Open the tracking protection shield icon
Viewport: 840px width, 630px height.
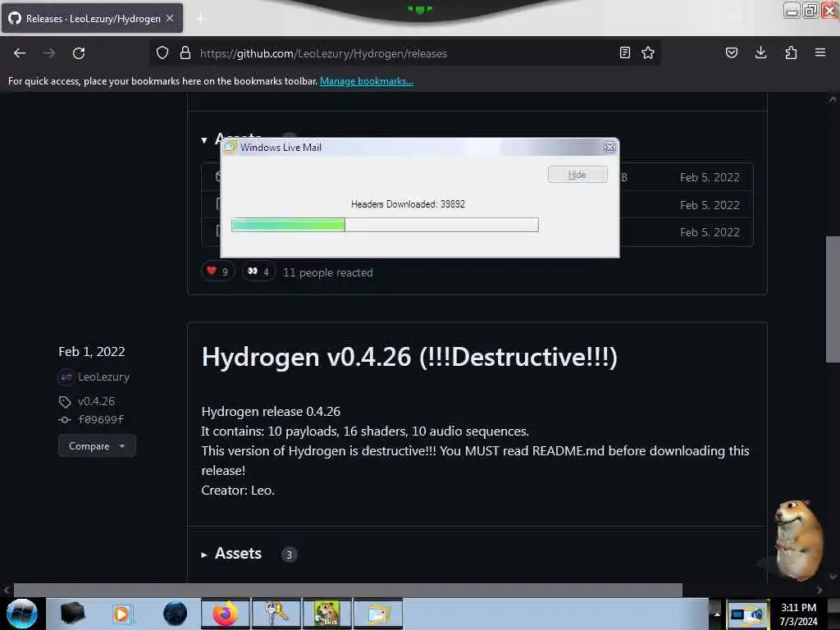coord(162,53)
